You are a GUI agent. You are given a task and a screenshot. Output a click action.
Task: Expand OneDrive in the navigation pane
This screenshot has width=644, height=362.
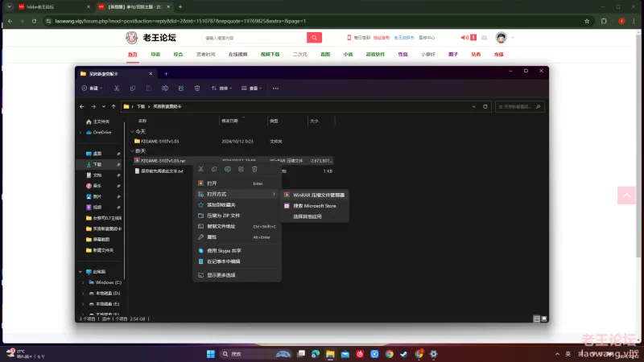[x=80, y=133]
